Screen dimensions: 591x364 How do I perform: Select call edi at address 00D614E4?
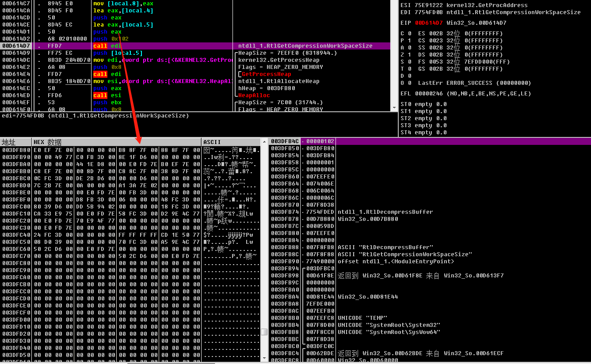click(107, 74)
